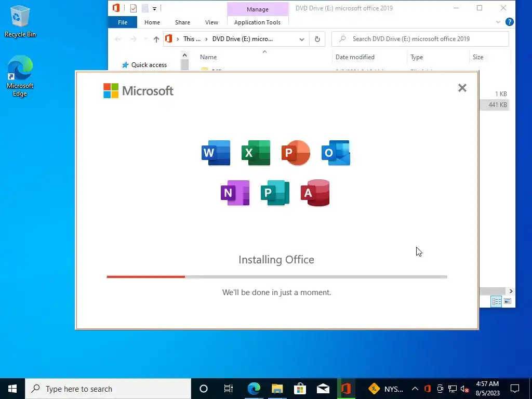Open the Microsoft Edge desktop shortcut

20,76
